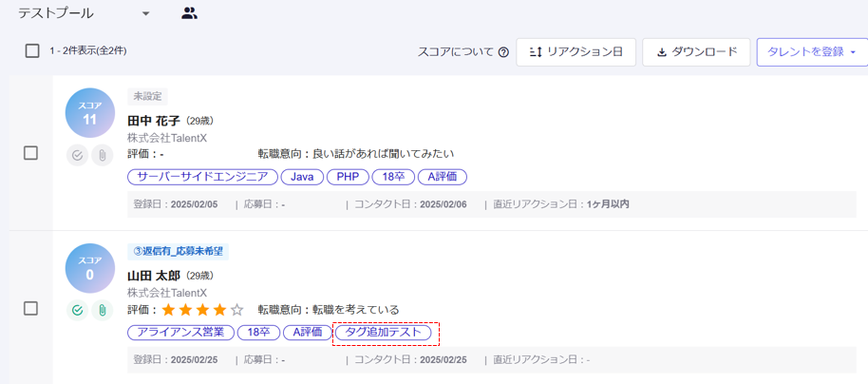868x384 pixels.
Task: Click 山田 太郎's score 0 circle
Action: [x=90, y=268]
